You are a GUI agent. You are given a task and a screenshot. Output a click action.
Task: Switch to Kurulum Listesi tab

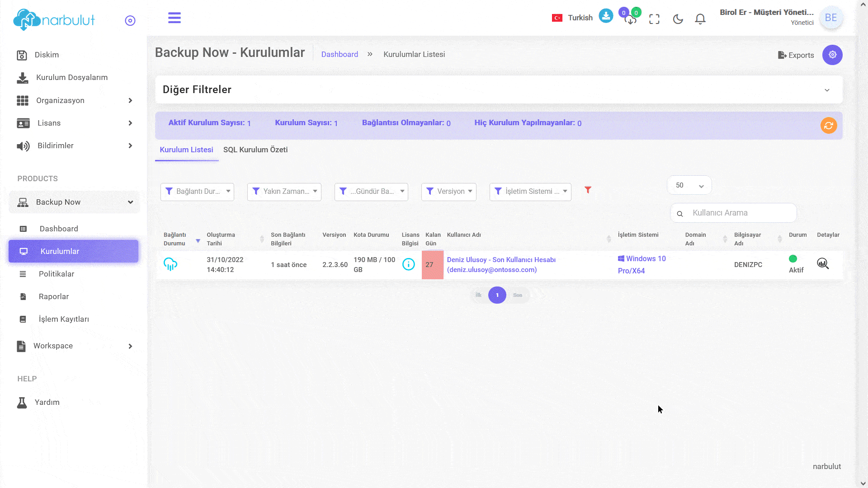tap(186, 150)
